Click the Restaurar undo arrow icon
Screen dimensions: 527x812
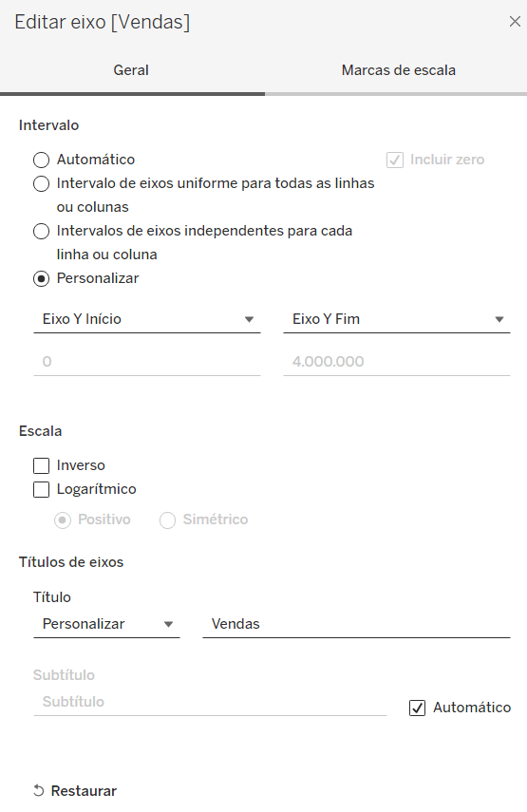39,791
